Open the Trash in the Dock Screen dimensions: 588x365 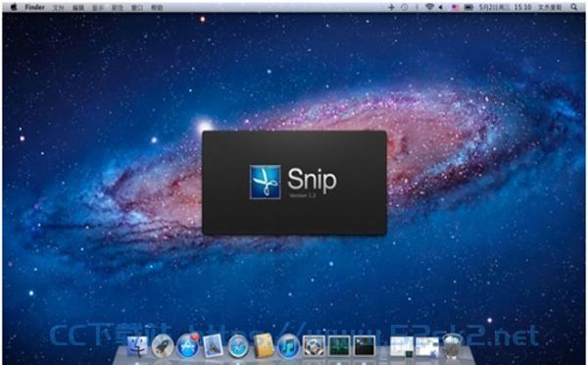point(452,345)
